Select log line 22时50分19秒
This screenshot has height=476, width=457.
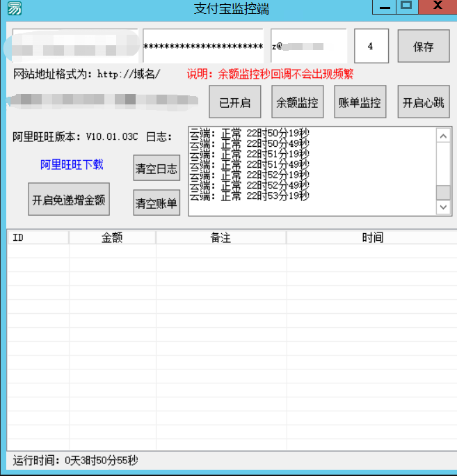(x=250, y=133)
